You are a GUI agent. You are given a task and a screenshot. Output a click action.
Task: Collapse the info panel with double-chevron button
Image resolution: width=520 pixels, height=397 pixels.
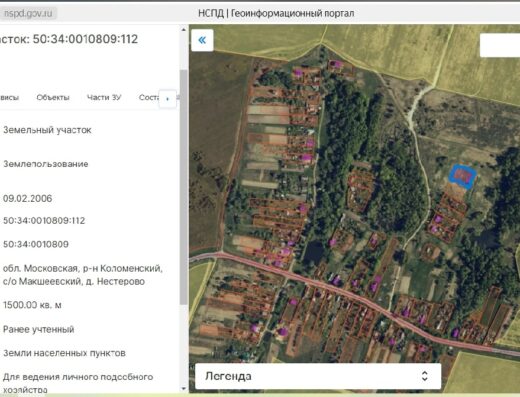[x=202, y=40]
